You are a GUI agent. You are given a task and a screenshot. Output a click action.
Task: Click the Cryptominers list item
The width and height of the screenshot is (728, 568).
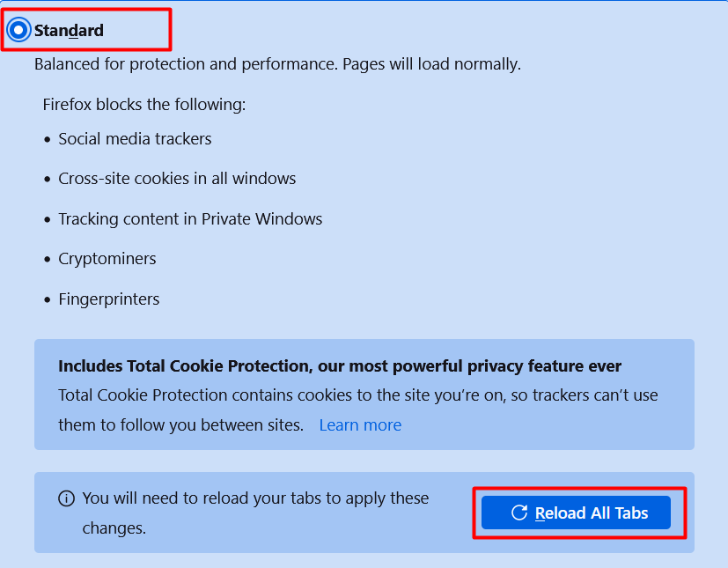coord(107,259)
